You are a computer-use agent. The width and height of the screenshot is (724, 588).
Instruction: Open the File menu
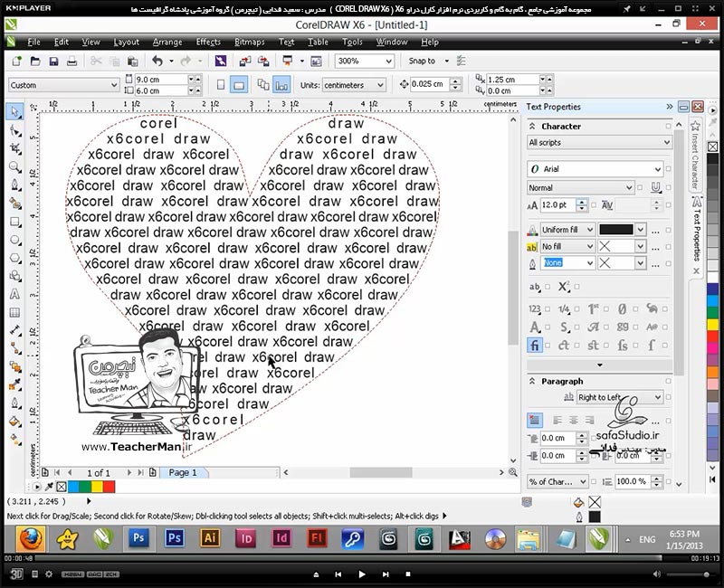pos(33,42)
